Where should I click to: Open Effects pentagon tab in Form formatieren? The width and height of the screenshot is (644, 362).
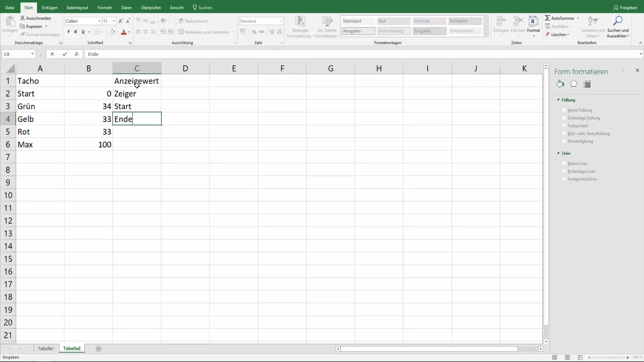[574, 84]
